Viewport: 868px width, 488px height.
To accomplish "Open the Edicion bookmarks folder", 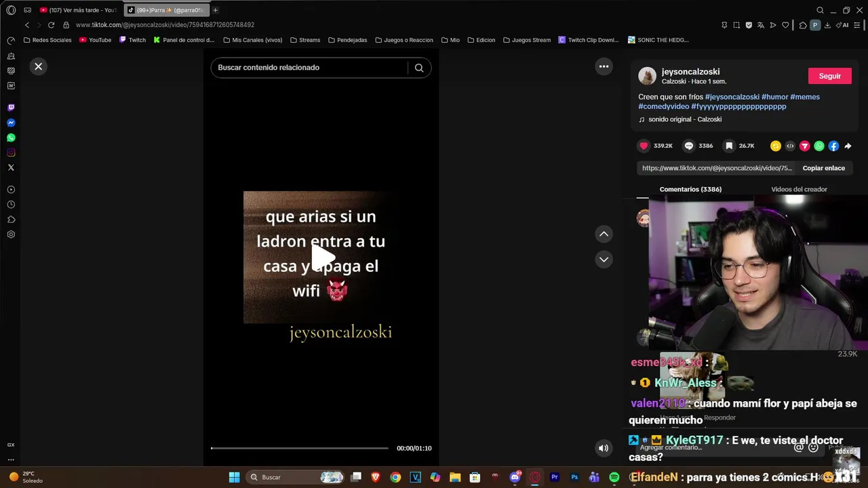I will [x=481, y=40].
